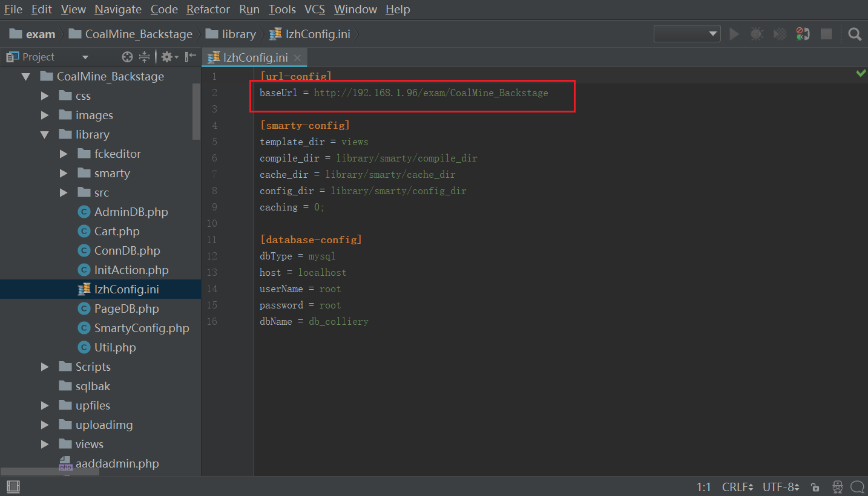Open the Refactor menu
Image resolution: width=868 pixels, height=496 pixels.
coord(208,9)
